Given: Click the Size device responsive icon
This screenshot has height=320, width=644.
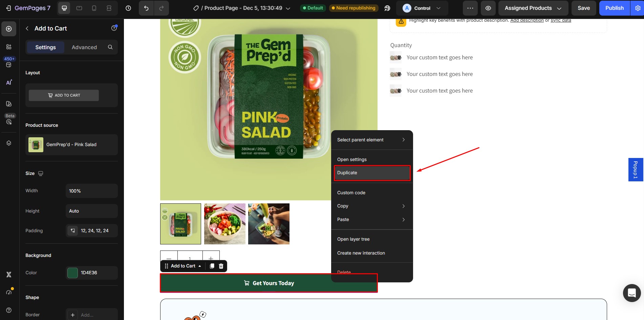Looking at the screenshot, I should 41,174.
